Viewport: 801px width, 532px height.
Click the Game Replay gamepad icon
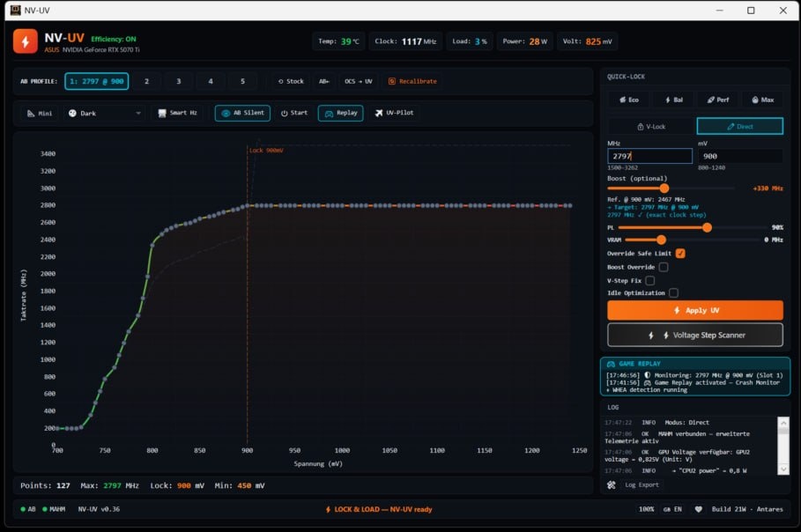tap(611, 364)
